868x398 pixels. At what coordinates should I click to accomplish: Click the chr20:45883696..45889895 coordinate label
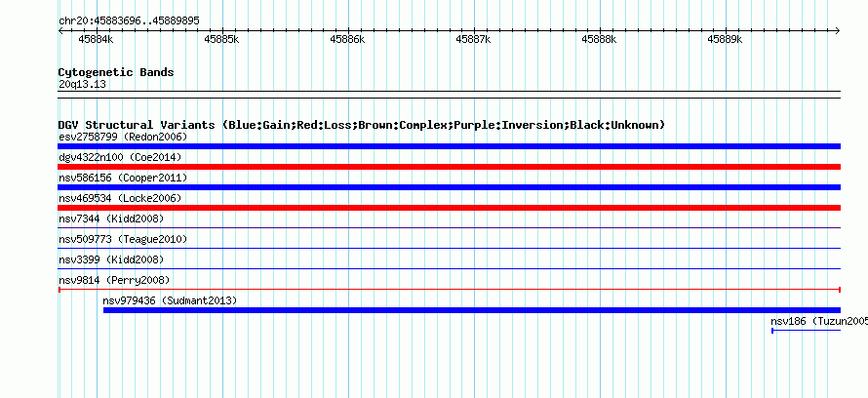[x=129, y=21]
